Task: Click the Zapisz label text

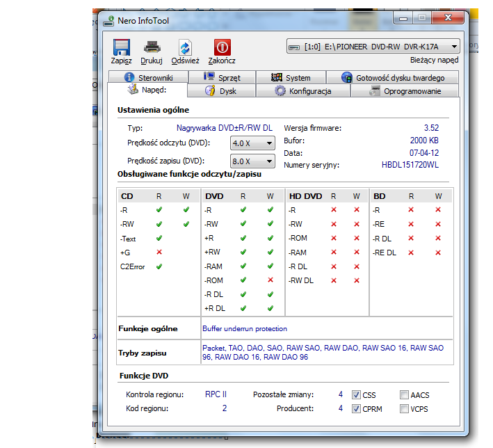Action: (x=122, y=61)
